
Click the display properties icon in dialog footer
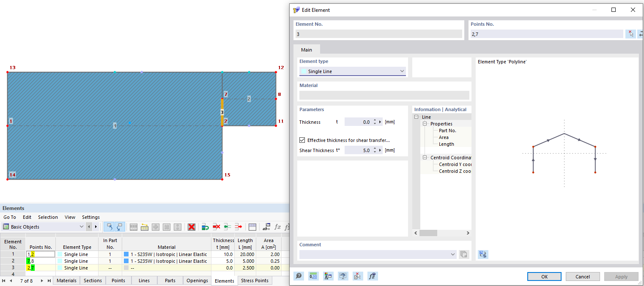click(328, 276)
